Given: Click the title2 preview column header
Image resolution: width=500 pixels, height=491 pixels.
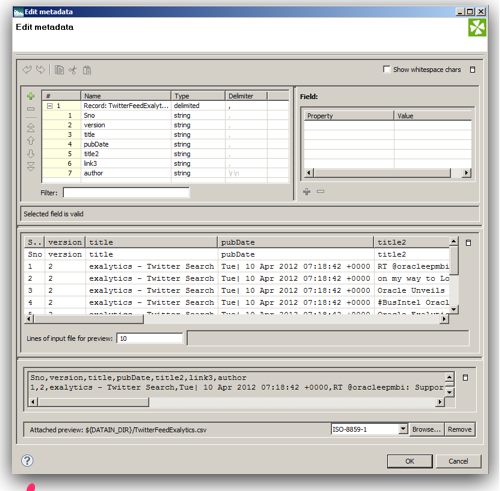Looking at the screenshot, I should click(x=412, y=242).
